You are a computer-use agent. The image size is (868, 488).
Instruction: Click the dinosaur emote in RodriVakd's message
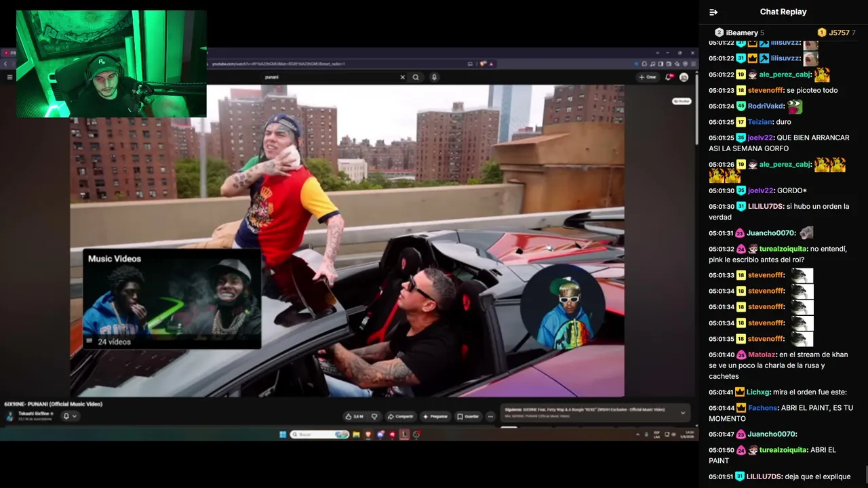[x=795, y=106]
